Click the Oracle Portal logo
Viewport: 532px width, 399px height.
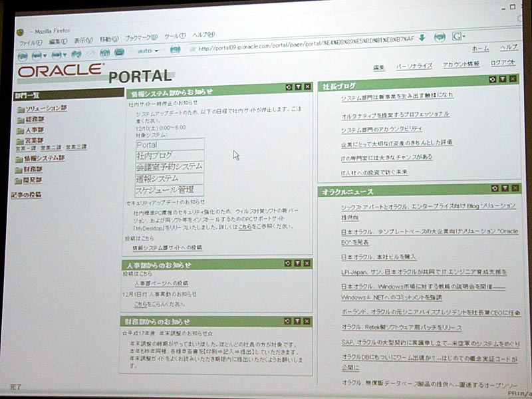(x=95, y=73)
